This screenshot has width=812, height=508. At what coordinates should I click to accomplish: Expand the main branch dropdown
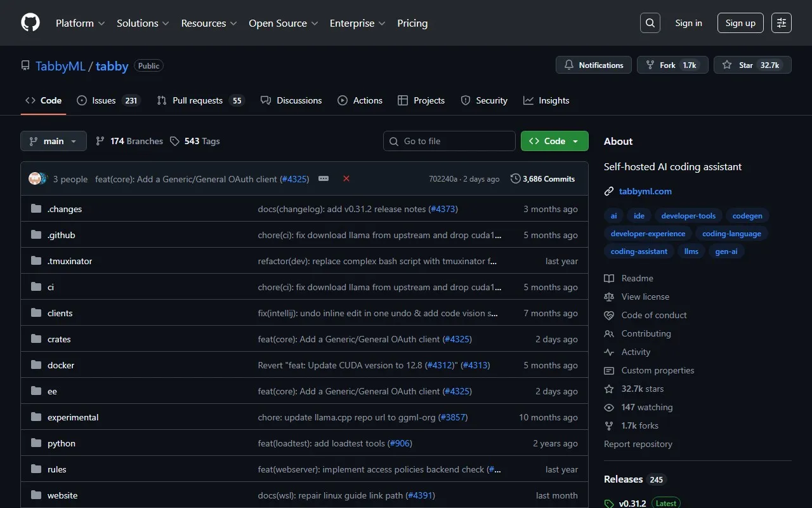click(x=53, y=141)
